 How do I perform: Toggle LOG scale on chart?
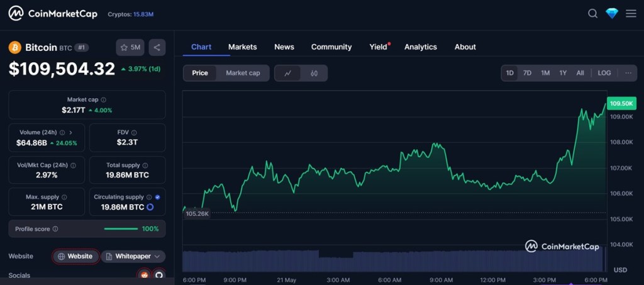click(604, 73)
